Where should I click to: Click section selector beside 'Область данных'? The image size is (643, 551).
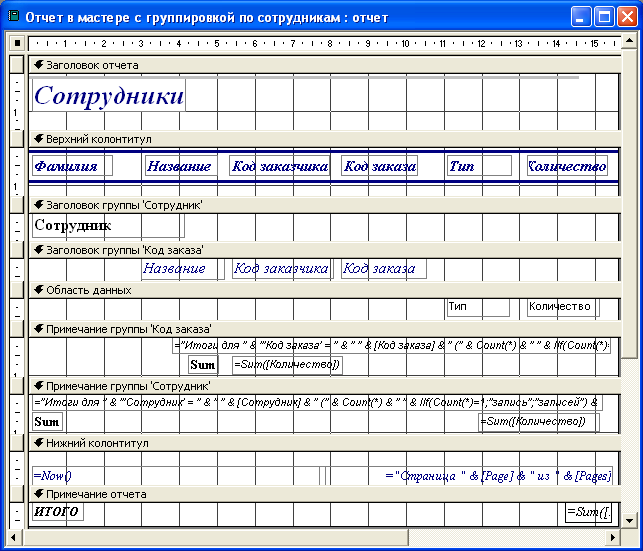click(x=17, y=290)
